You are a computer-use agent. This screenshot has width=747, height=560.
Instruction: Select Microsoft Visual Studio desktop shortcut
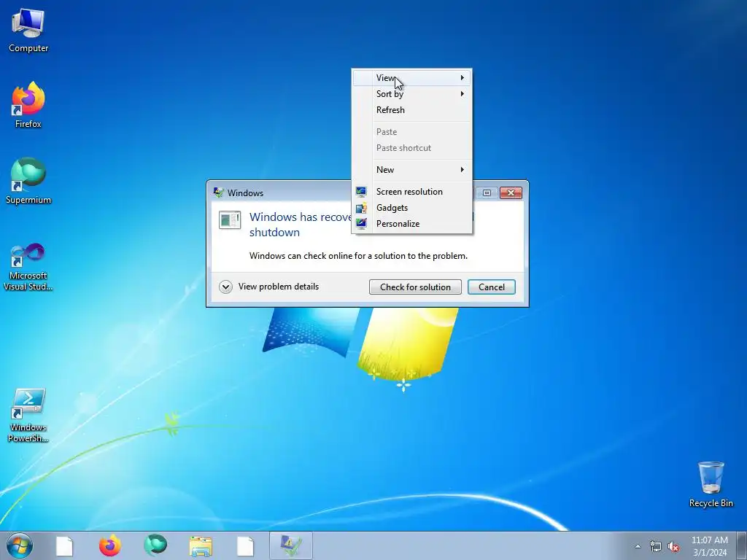click(x=28, y=267)
